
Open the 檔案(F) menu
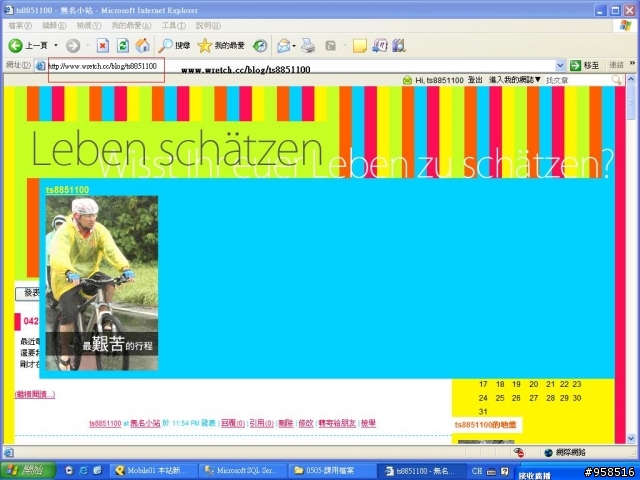coord(20,25)
